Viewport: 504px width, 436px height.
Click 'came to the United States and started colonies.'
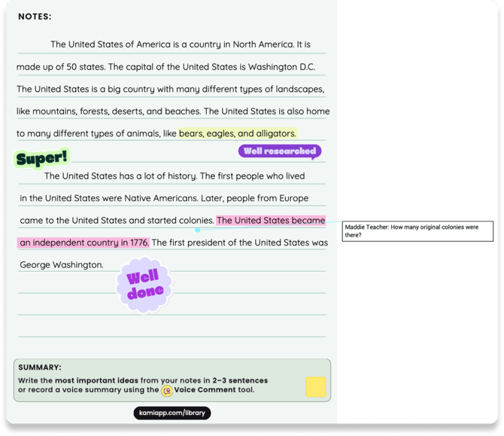(117, 221)
